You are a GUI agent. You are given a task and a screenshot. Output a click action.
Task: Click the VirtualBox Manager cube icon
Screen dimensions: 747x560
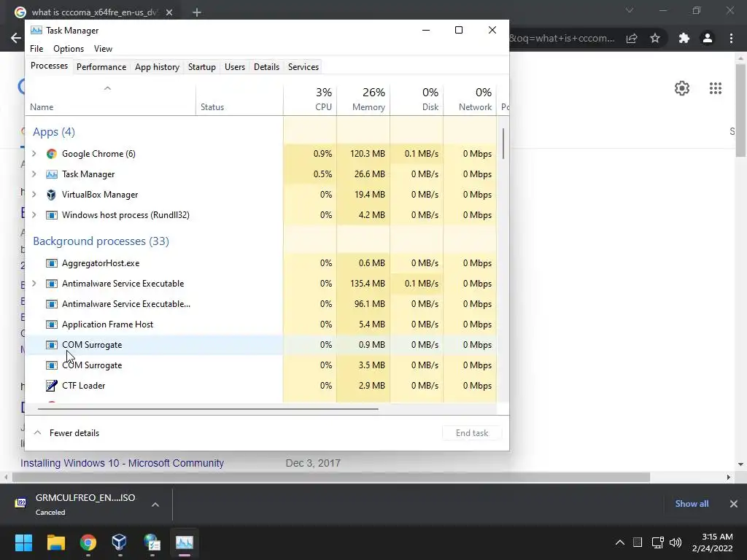[x=52, y=195]
